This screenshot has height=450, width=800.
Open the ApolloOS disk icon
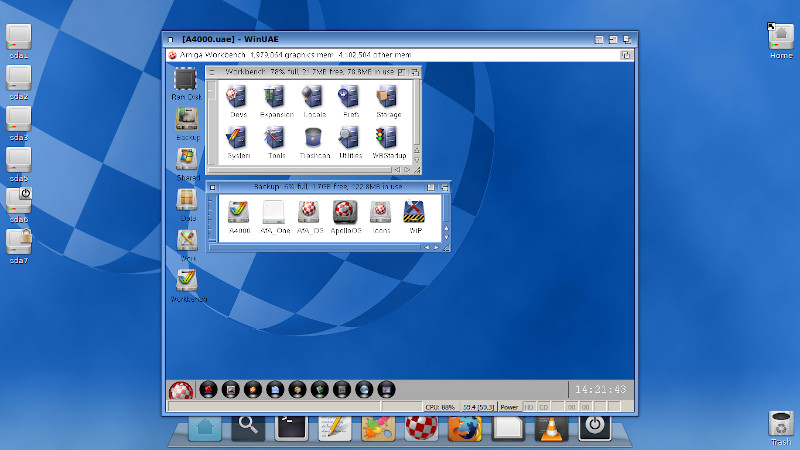click(x=346, y=212)
